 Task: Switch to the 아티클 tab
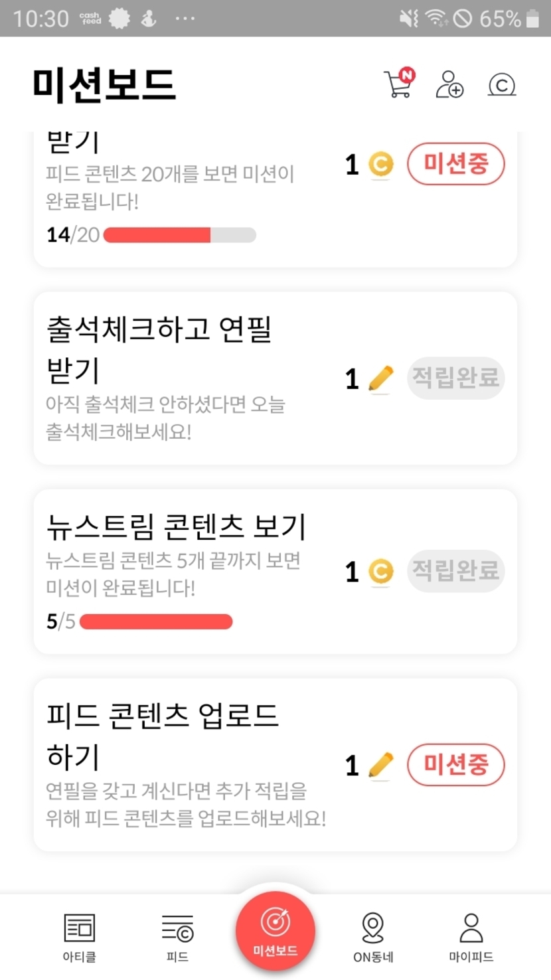coord(79,936)
